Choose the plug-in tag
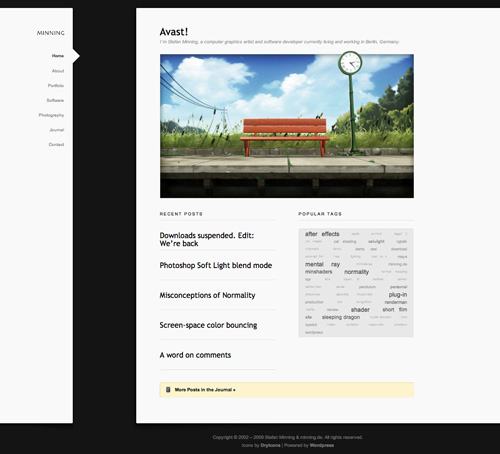500x454 pixels. coord(398,295)
